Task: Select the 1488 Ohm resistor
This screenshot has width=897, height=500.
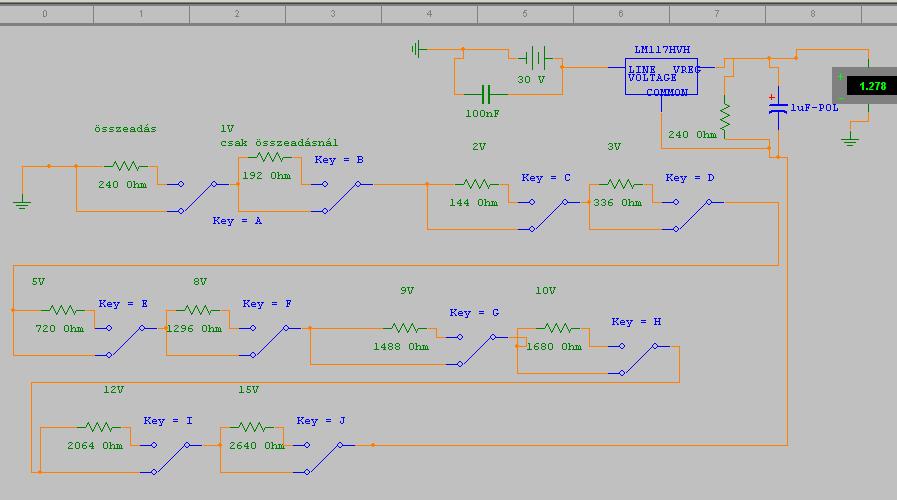Action: (x=404, y=328)
